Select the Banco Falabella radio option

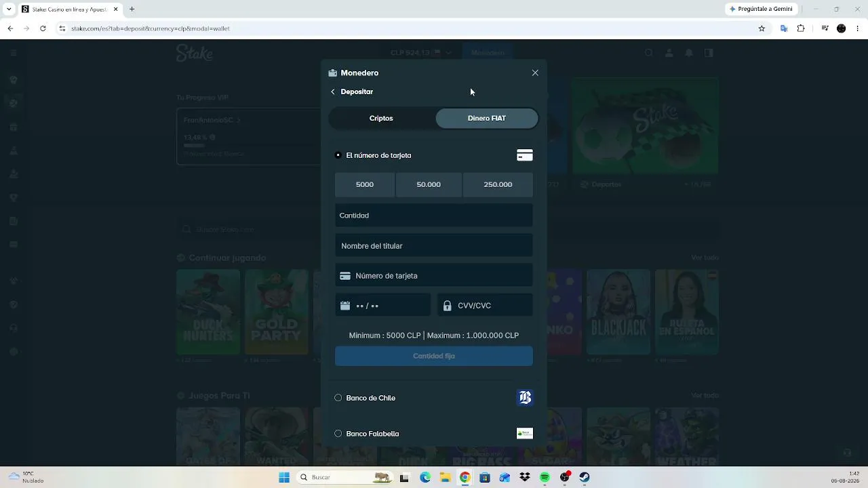click(x=338, y=434)
